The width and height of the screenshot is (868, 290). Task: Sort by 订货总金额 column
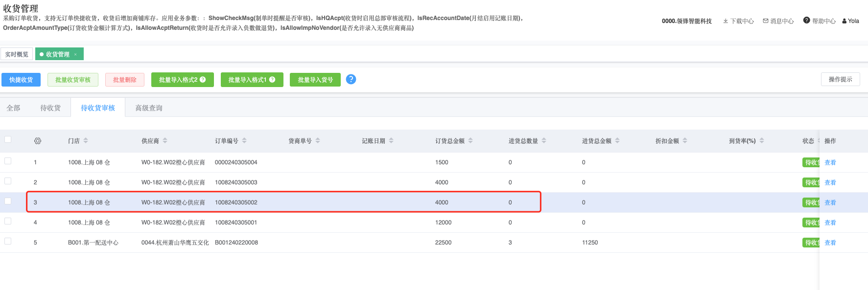coord(470,141)
